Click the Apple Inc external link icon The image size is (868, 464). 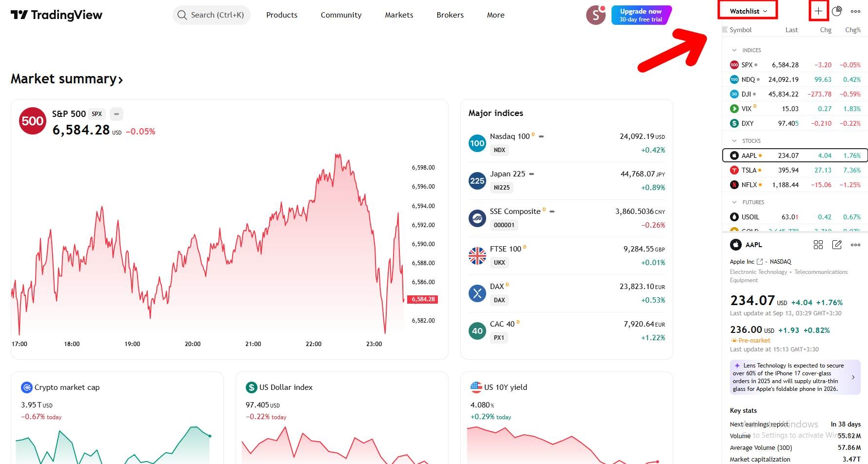click(x=760, y=262)
